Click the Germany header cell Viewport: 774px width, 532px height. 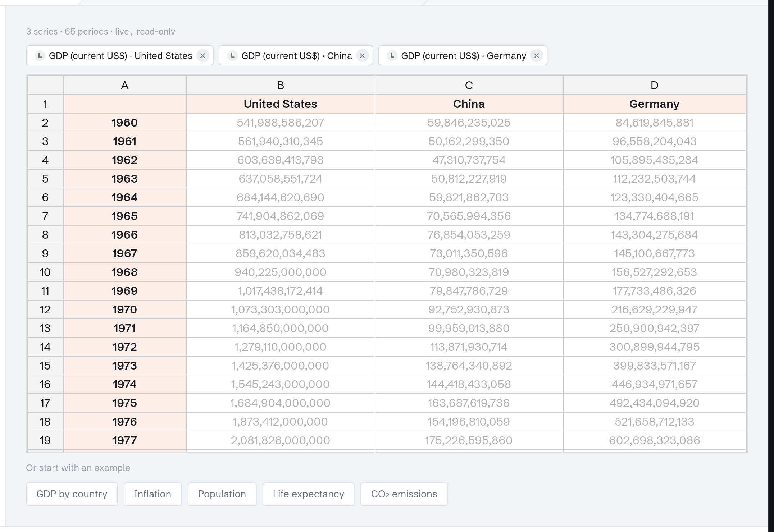[x=655, y=104]
